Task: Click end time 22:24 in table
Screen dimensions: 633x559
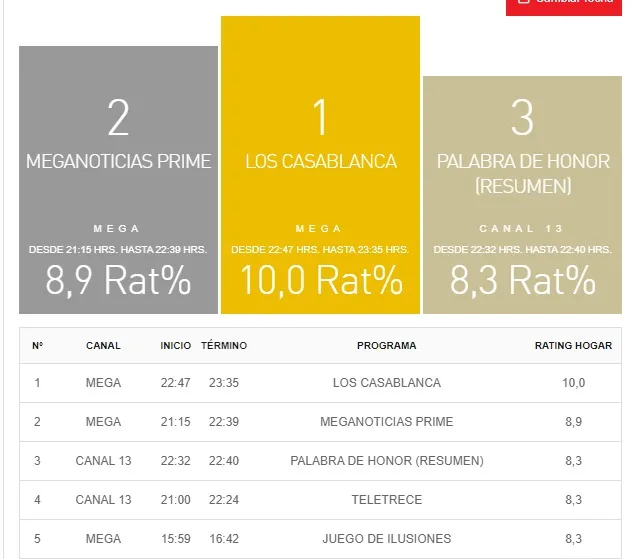Action: point(224,500)
